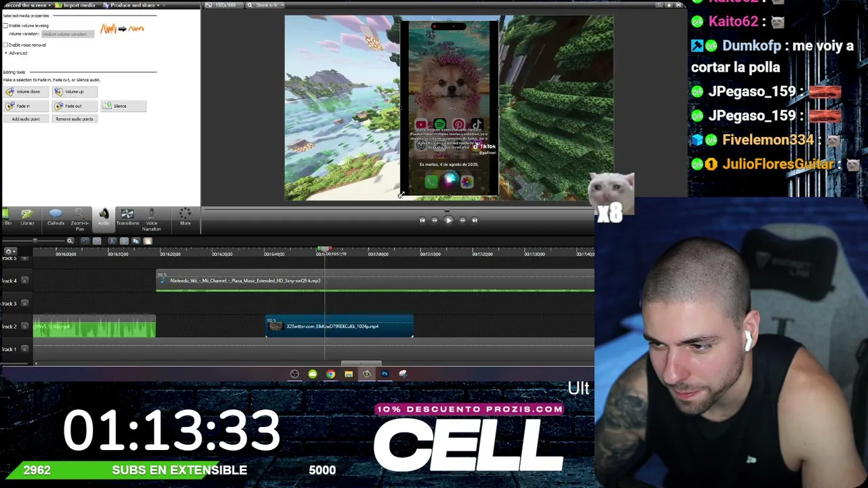Click the 00:17:20;00 mark on timeline ruler
Screen dimensions: 868x488
(482, 254)
